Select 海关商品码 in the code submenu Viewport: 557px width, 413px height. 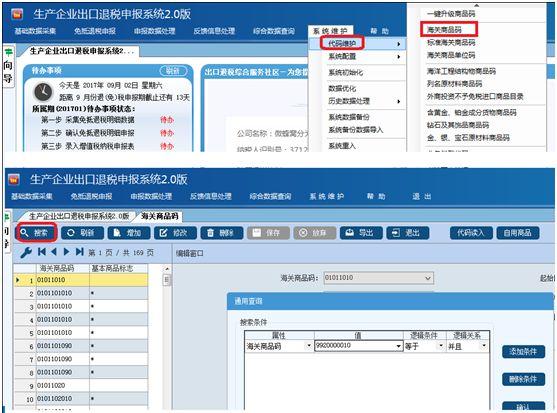(x=444, y=29)
